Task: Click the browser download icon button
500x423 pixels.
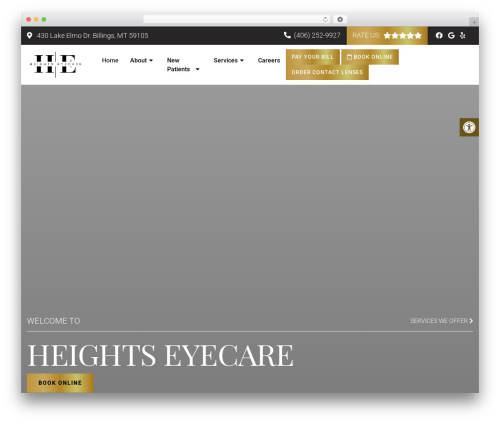Action: 340,20
